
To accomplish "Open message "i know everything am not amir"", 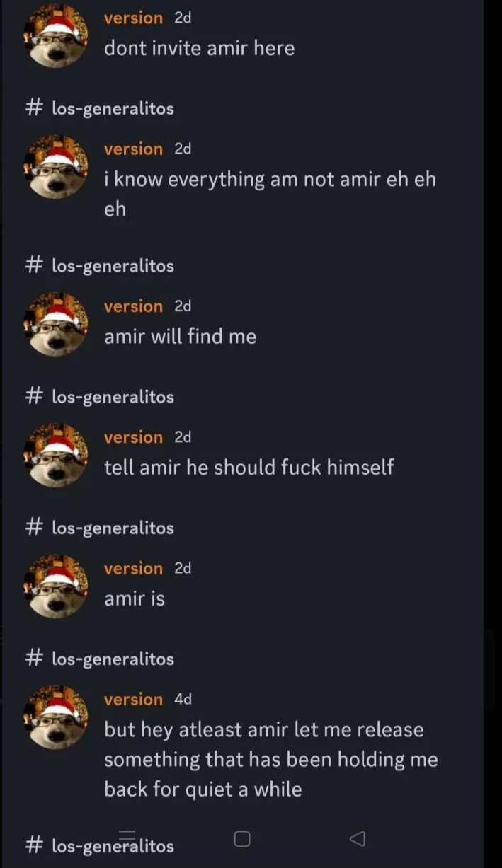I will point(270,194).
